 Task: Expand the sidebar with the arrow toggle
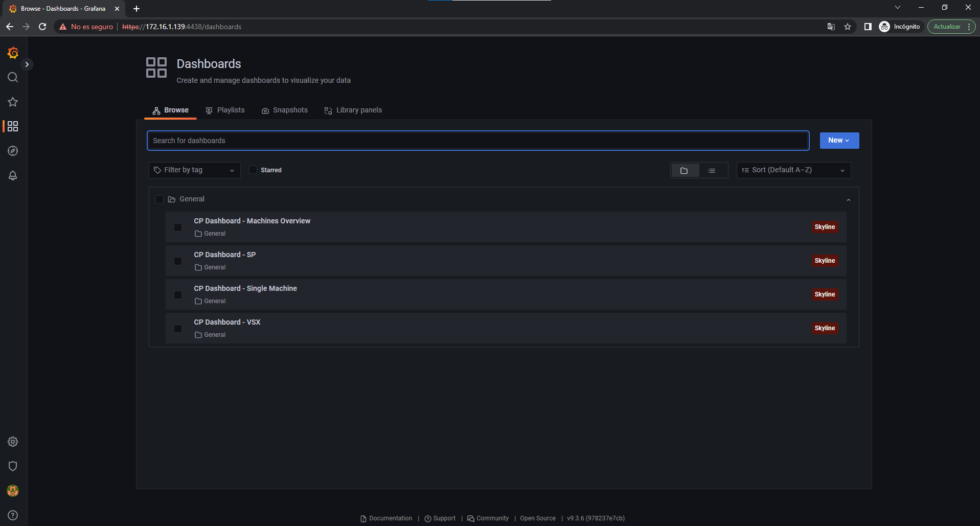27,64
